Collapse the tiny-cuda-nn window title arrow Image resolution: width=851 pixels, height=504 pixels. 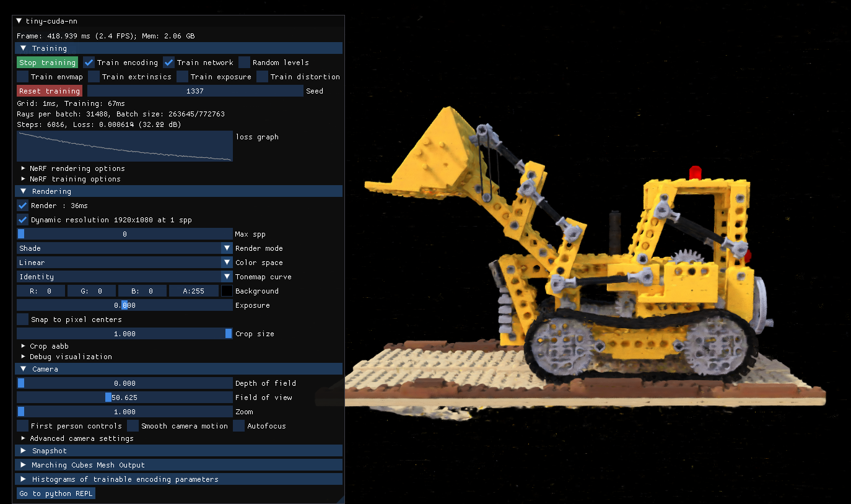[x=19, y=21]
